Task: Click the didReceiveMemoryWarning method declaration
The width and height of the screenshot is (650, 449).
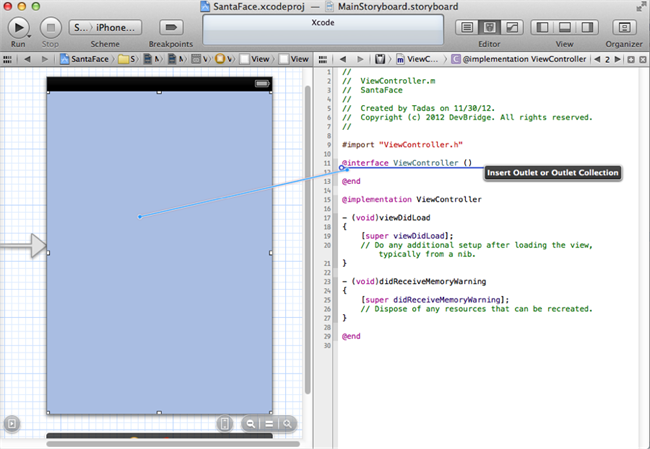Action: pyautogui.click(x=414, y=282)
